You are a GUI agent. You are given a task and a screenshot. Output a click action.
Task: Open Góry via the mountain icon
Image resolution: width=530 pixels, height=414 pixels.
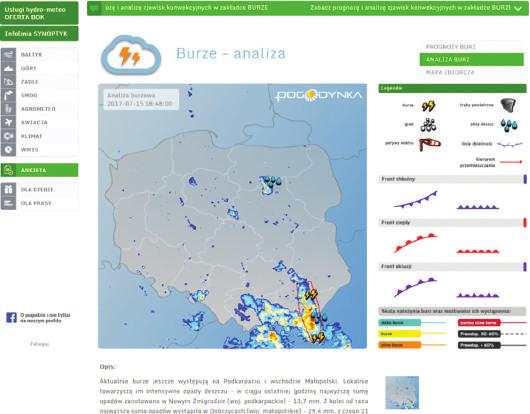(8, 68)
